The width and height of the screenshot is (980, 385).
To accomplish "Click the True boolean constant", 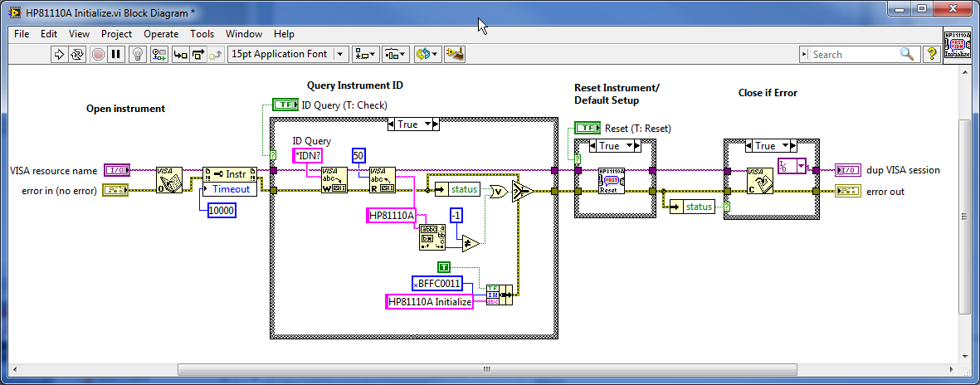I will 444,267.
